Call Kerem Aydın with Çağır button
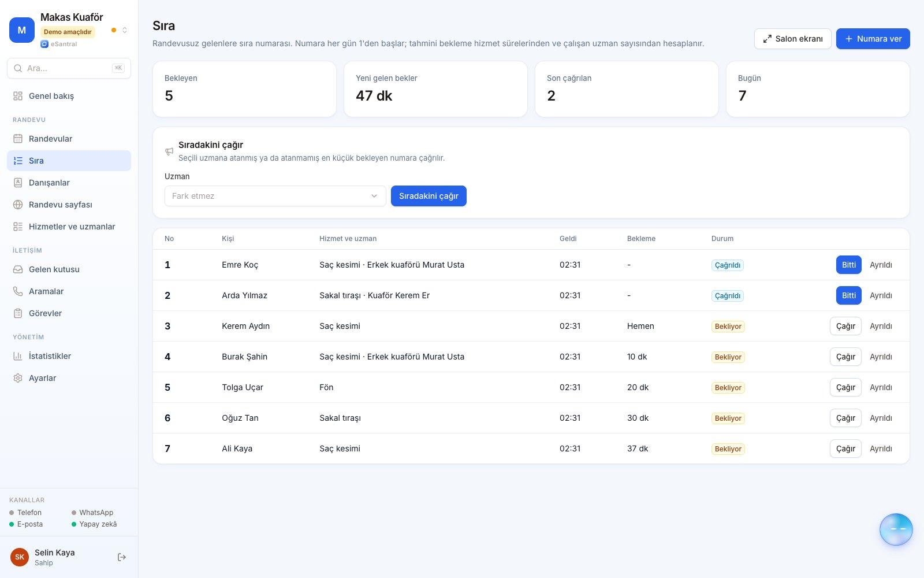The height and width of the screenshot is (578, 924). (x=845, y=326)
